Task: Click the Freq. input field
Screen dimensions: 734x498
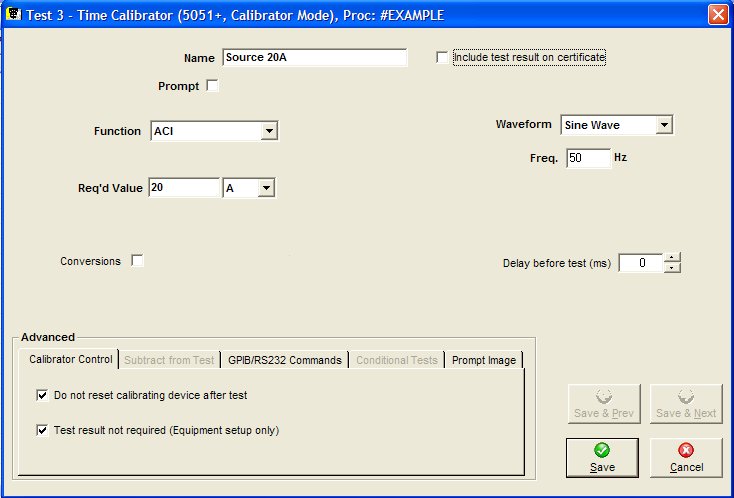Action: click(587, 158)
